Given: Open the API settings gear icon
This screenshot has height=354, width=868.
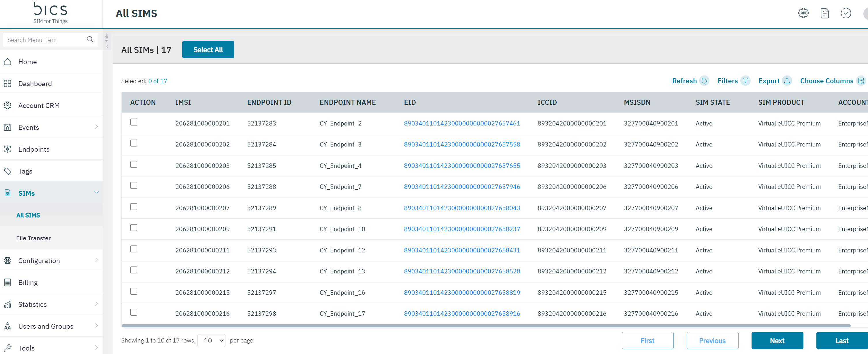Looking at the screenshot, I should (x=803, y=14).
